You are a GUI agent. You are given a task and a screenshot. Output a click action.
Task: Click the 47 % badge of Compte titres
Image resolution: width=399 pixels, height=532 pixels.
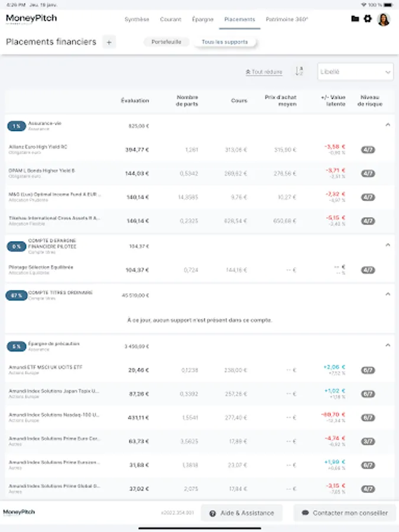[17, 296]
